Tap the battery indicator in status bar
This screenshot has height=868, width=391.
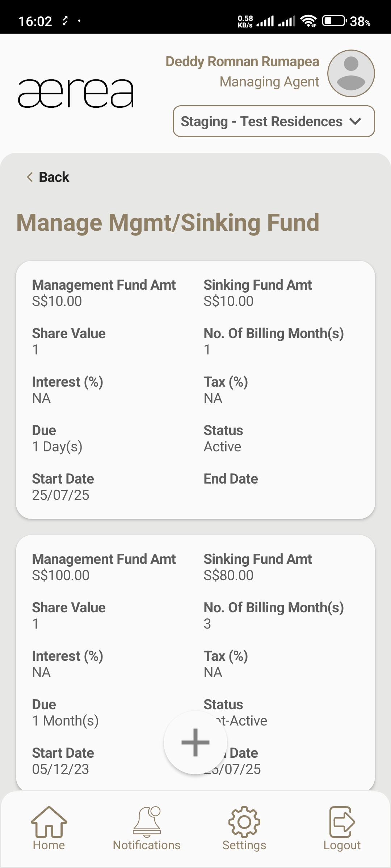click(334, 21)
